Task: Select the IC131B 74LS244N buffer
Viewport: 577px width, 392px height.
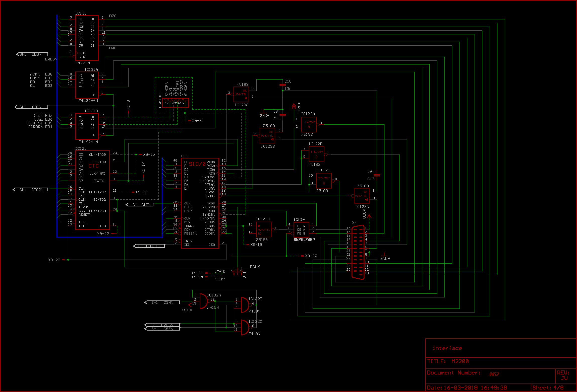Action: (87, 126)
